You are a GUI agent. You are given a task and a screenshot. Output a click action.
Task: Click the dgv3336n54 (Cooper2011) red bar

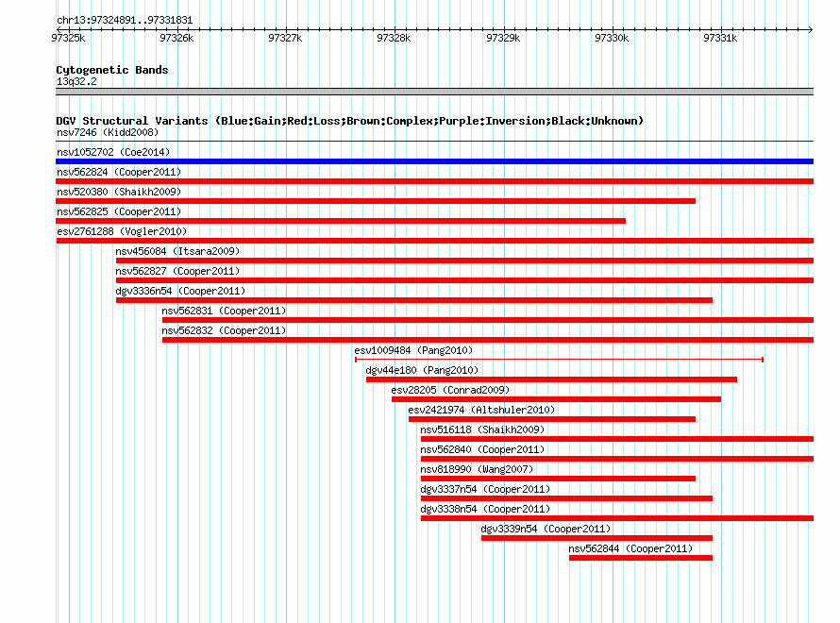pos(414,300)
